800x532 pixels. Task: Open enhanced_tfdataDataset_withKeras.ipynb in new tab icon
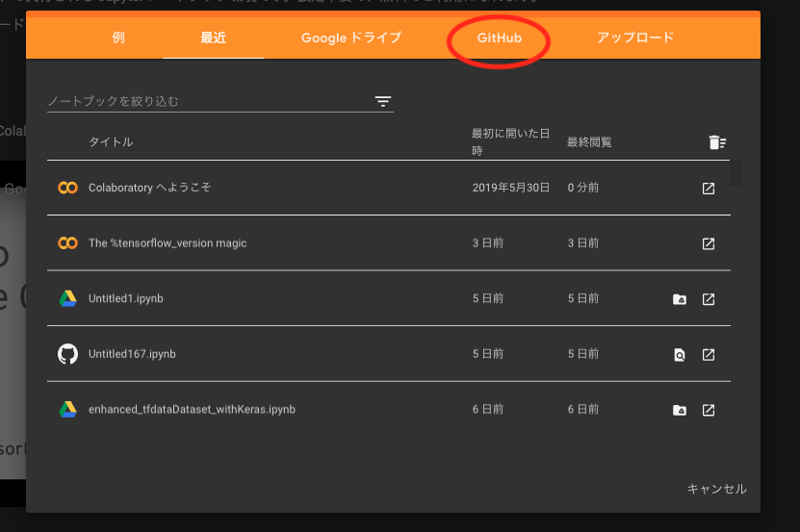click(709, 410)
